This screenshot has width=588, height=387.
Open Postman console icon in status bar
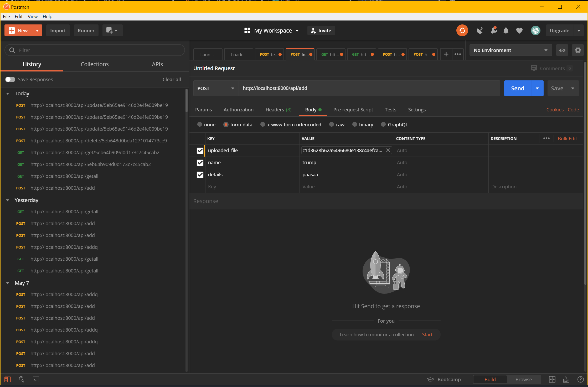pyautogui.click(x=36, y=379)
